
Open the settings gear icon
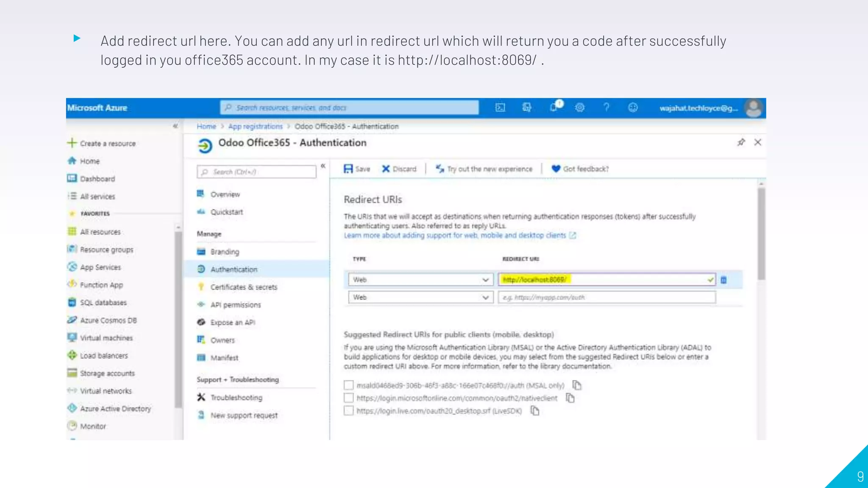[x=580, y=108]
